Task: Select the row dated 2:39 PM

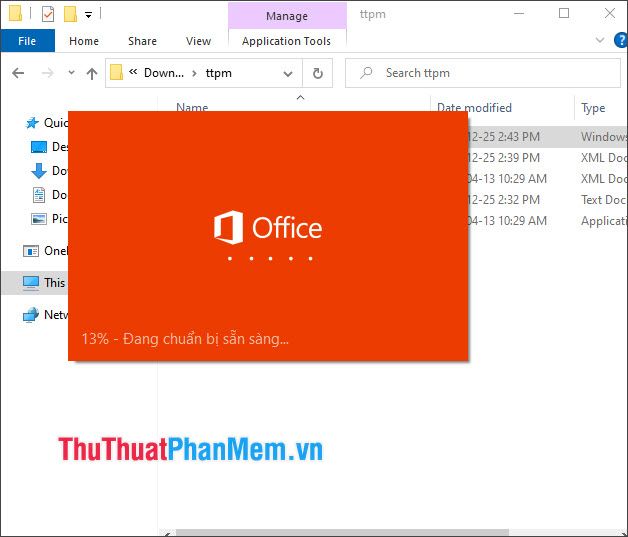Action: tap(547, 158)
